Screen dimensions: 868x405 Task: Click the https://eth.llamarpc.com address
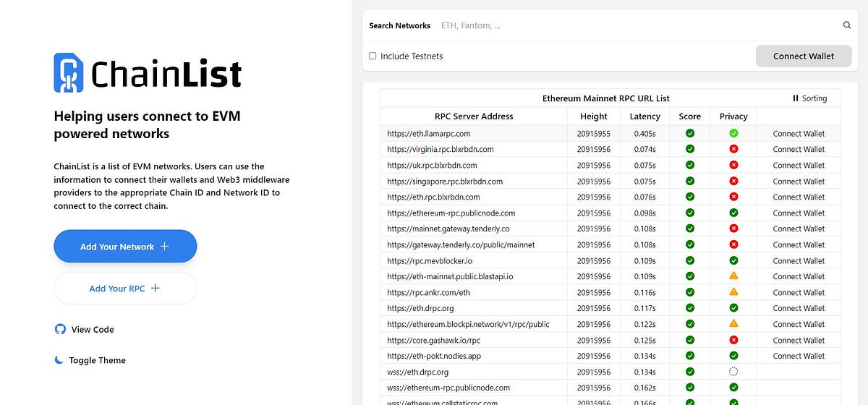tap(429, 133)
